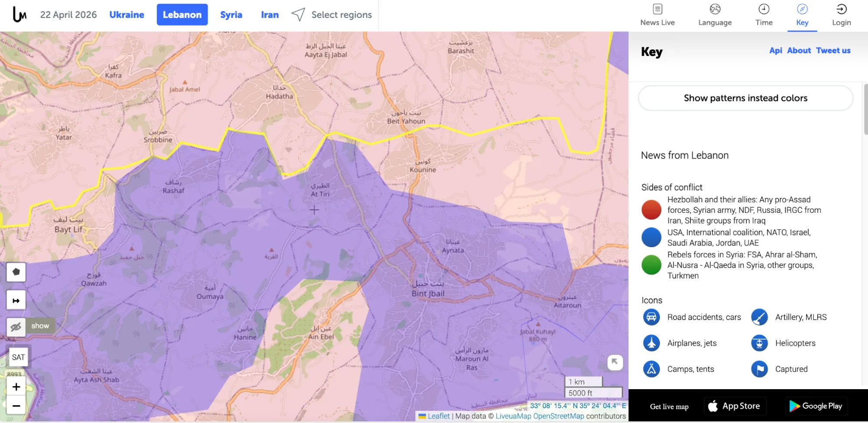This screenshot has width=868, height=423.
Task: Open the Api link
Action: 776,50
